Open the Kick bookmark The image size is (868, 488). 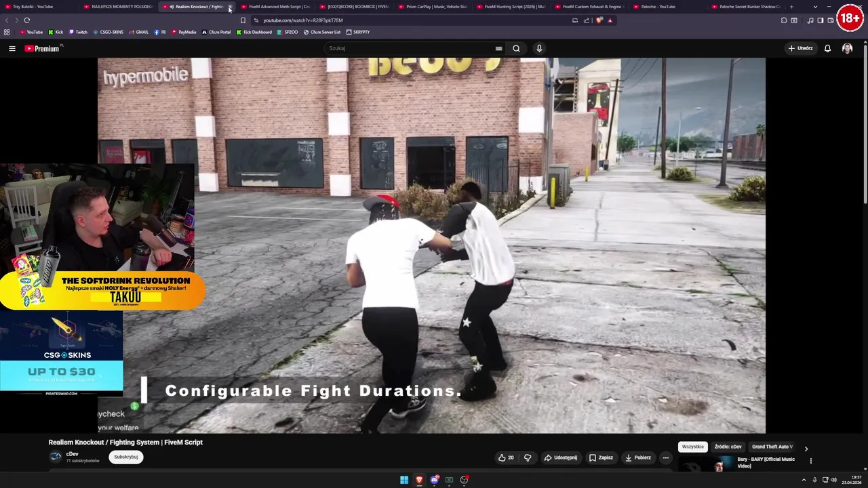56,32
